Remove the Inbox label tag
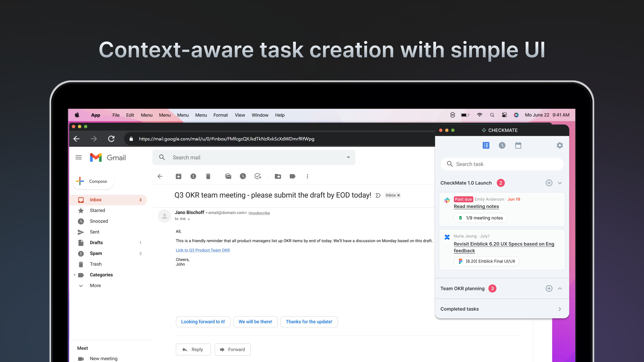The image size is (644, 362). pyautogui.click(x=398, y=195)
